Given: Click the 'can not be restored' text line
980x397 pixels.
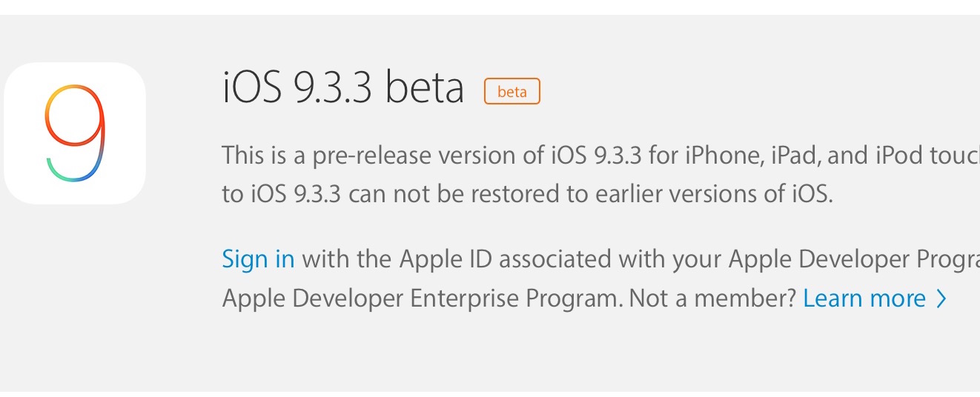Looking at the screenshot, I should (x=528, y=194).
